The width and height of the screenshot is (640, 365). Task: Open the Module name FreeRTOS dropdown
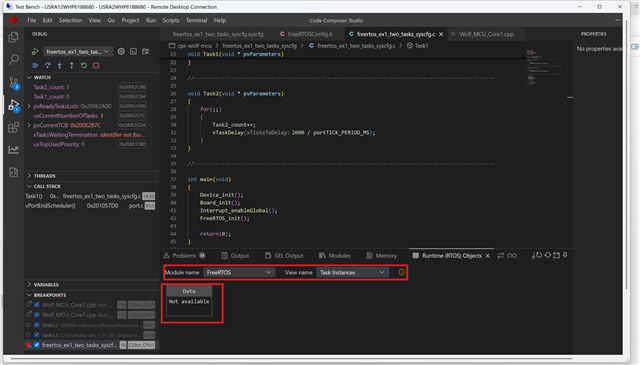pyautogui.click(x=239, y=272)
